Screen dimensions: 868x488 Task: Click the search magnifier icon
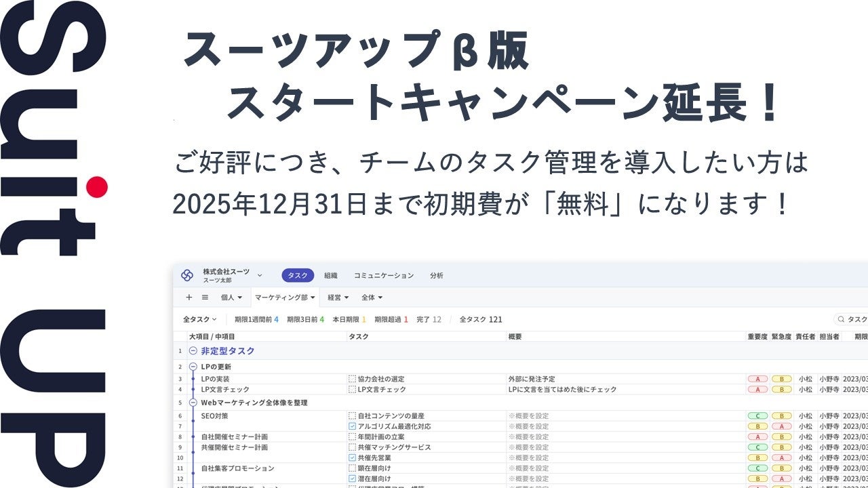(842, 319)
